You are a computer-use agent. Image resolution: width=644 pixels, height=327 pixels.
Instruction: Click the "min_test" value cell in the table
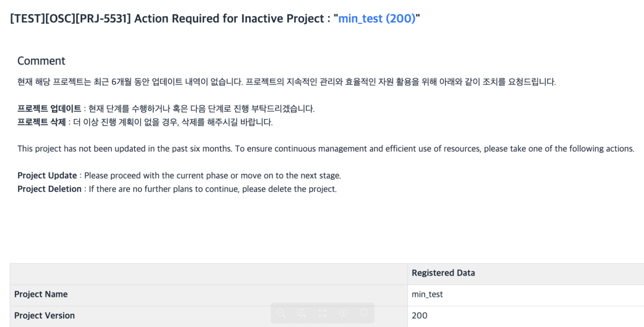pos(427,294)
